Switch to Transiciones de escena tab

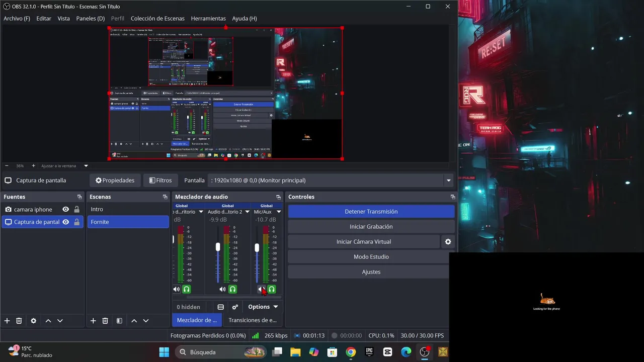point(253,320)
